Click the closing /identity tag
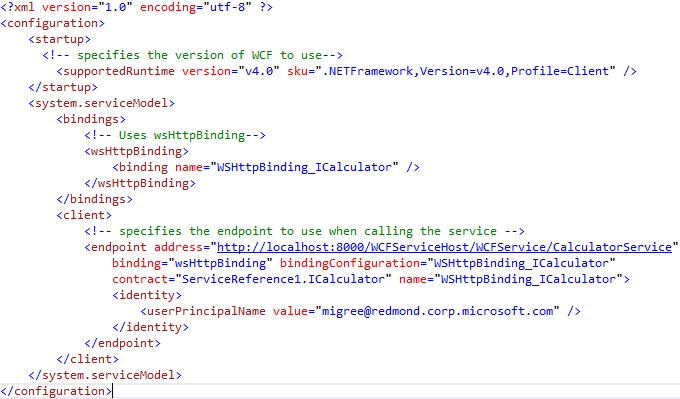 [150, 327]
